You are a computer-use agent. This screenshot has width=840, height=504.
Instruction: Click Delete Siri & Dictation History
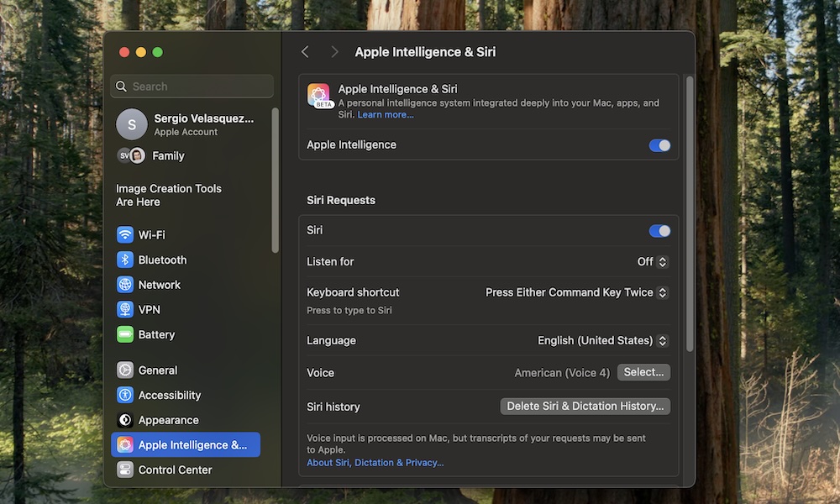point(585,406)
